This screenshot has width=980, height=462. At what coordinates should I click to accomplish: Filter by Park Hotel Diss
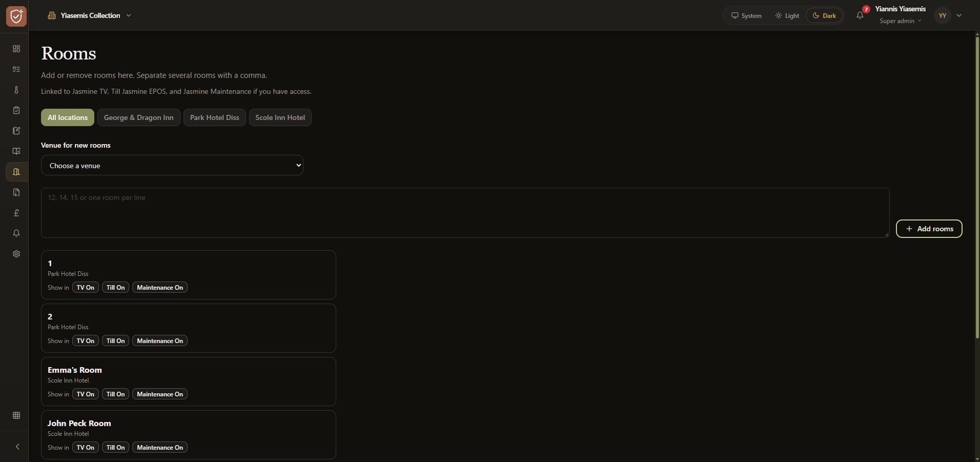215,117
